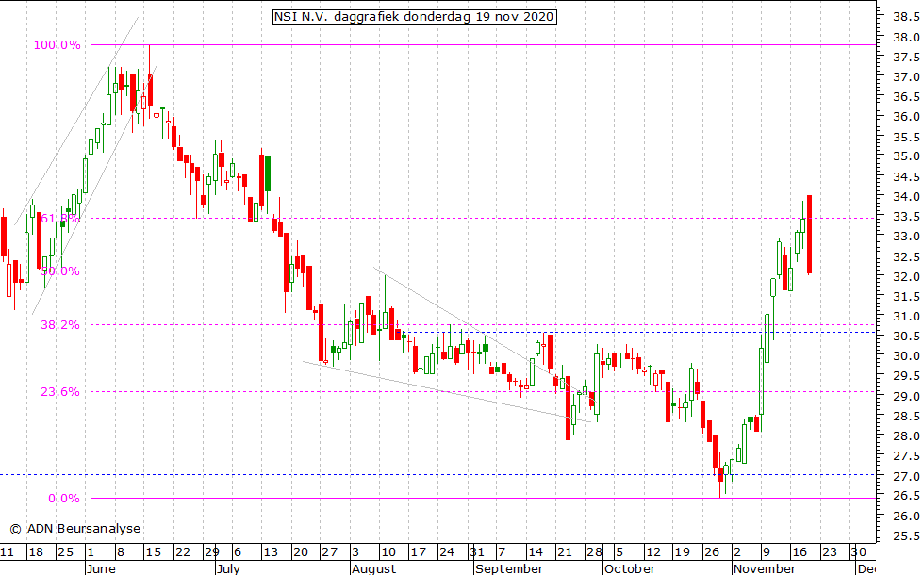
Task: Click price label '35.0' on the right axis
Action: 906,156
